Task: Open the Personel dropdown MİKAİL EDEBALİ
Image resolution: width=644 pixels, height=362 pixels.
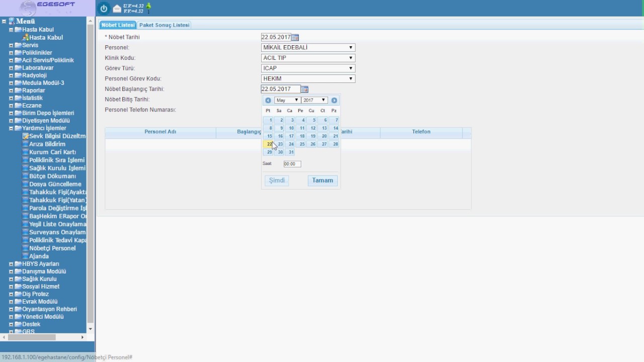Action: coord(308,48)
